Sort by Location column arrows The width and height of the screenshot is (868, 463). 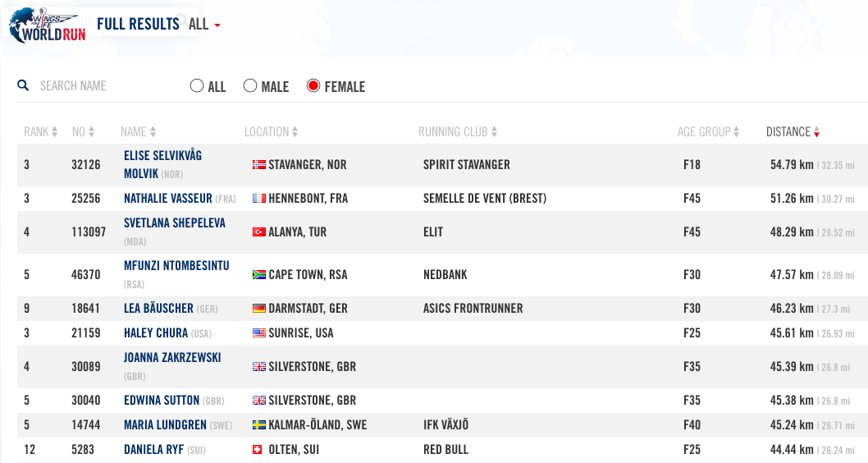pyautogui.click(x=295, y=132)
